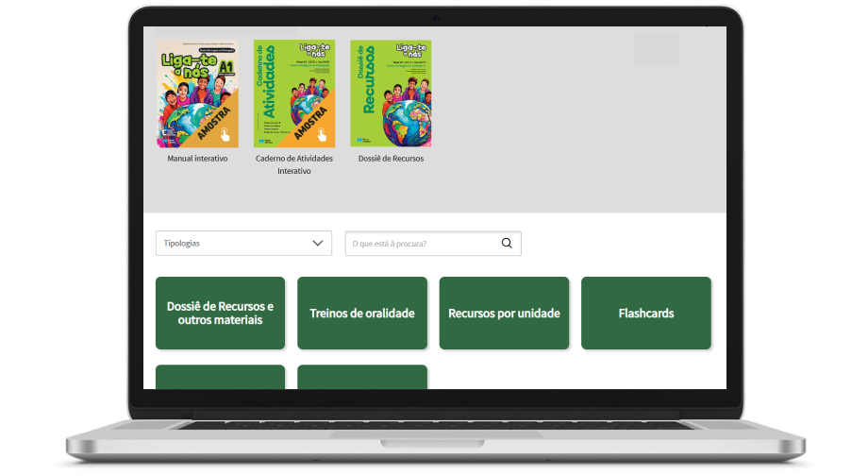This screenshot has height=476, width=868.
Task: Click the Manual interativo caption
Action: (x=197, y=159)
